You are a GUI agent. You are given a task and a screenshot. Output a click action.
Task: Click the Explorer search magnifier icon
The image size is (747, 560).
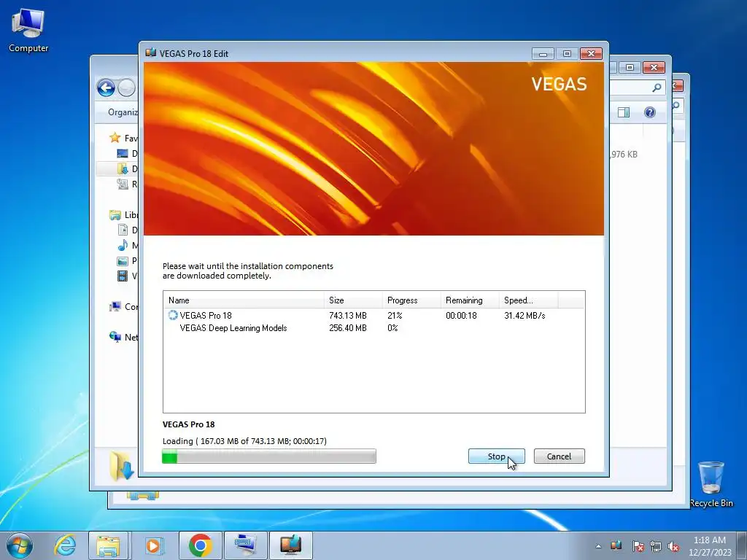[657, 87]
